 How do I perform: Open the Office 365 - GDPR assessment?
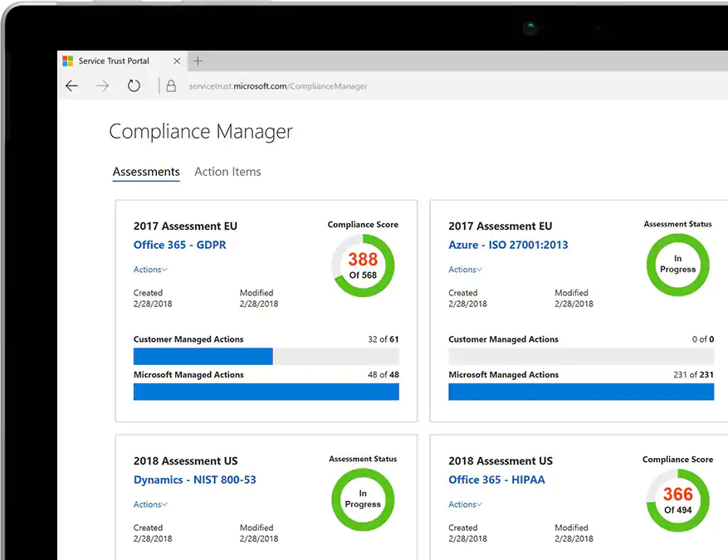point(179,245)
